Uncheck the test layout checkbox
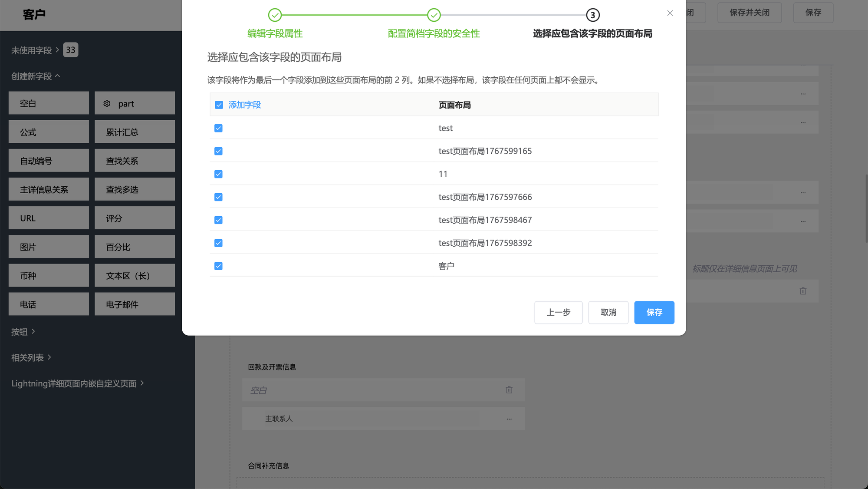Viewport: 868px width, 489px height. pyautogui.click(x=218, y=128)
